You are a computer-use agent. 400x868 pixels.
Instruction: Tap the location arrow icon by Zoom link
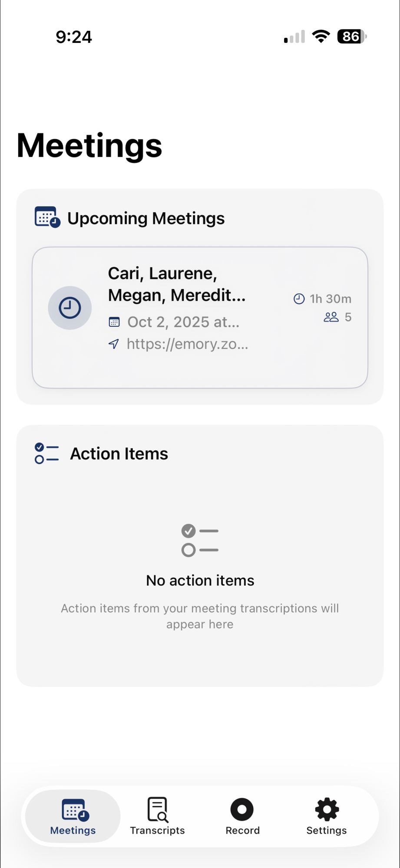(x=114, y=344)
